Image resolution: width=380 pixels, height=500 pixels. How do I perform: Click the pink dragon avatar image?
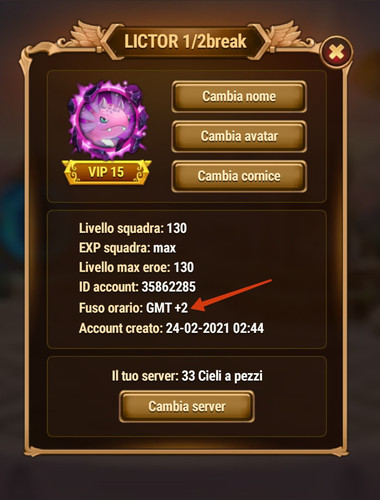[107, 121]
